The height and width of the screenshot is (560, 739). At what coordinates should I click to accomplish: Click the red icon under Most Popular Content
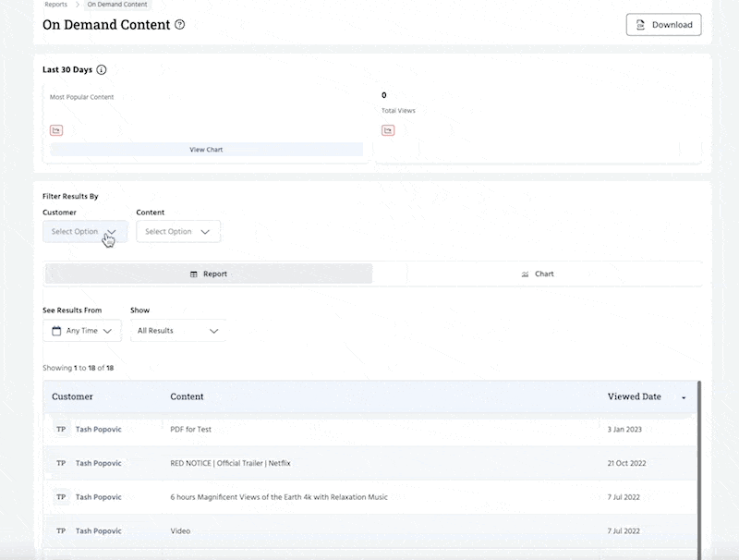tap(56, 130)
